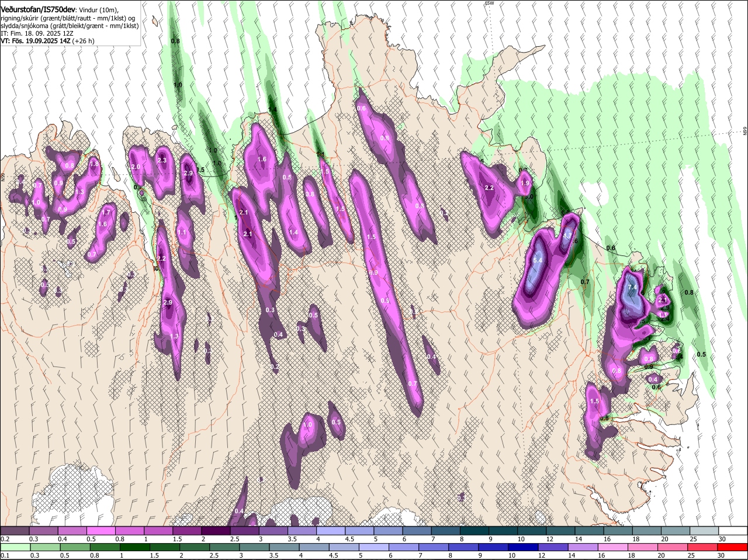Select the rain legend swatch between 1 and 1.5
Image resolution: width=748 pixels, height=560 pixels.
click(x=135, y=547)
